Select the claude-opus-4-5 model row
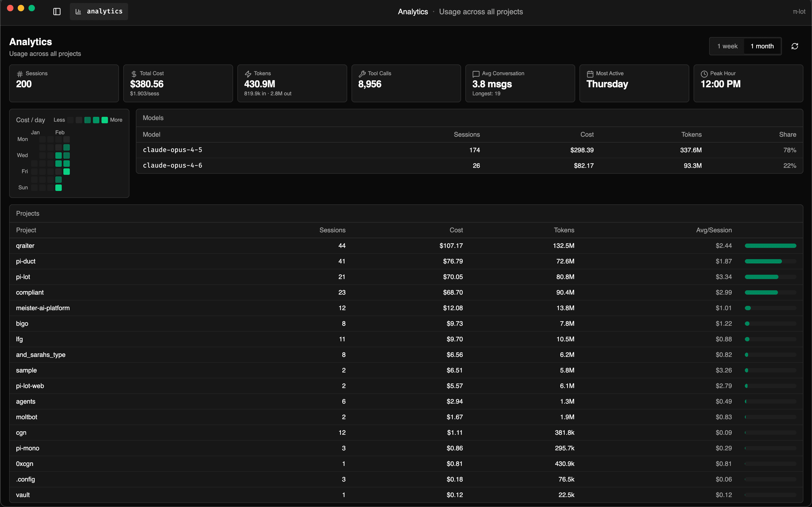The height and width of the screenshot is (507, 812). [172, 150]
